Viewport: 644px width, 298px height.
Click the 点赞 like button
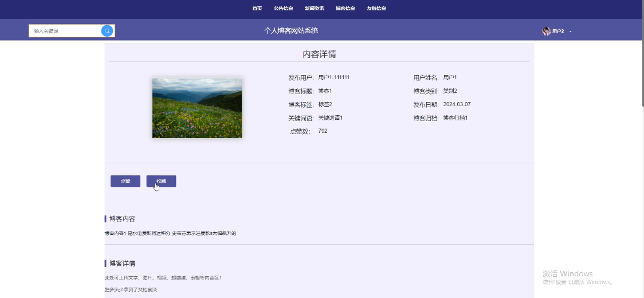125,181
